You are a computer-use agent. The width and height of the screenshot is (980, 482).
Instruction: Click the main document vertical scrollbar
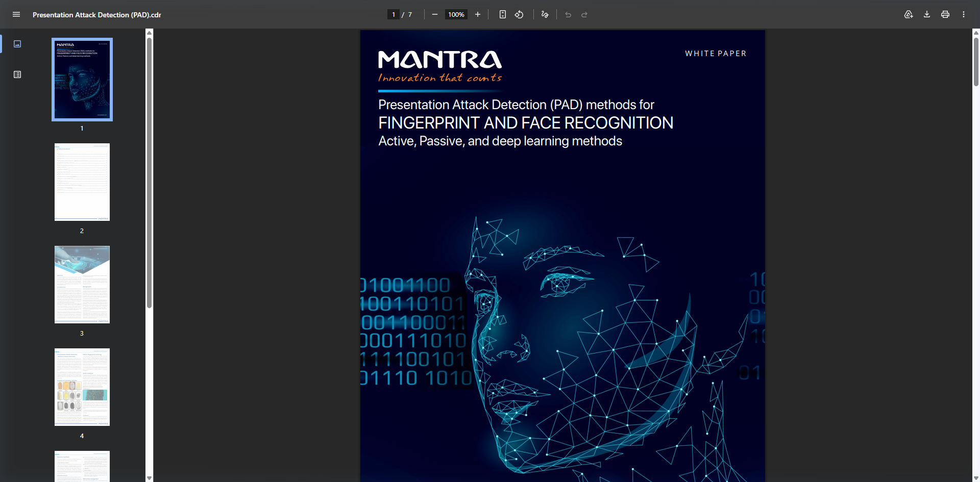[976, 61]
